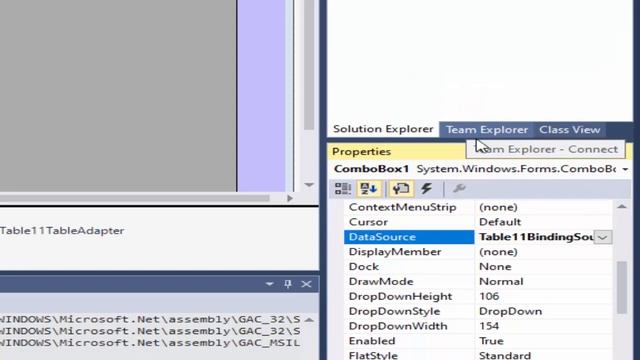Pin the Output panel

pos(288,284)
